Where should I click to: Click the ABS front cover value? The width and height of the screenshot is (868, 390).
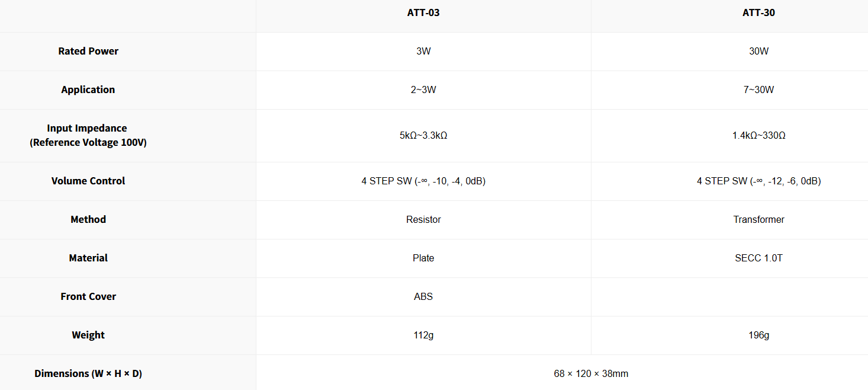point(423,296)
